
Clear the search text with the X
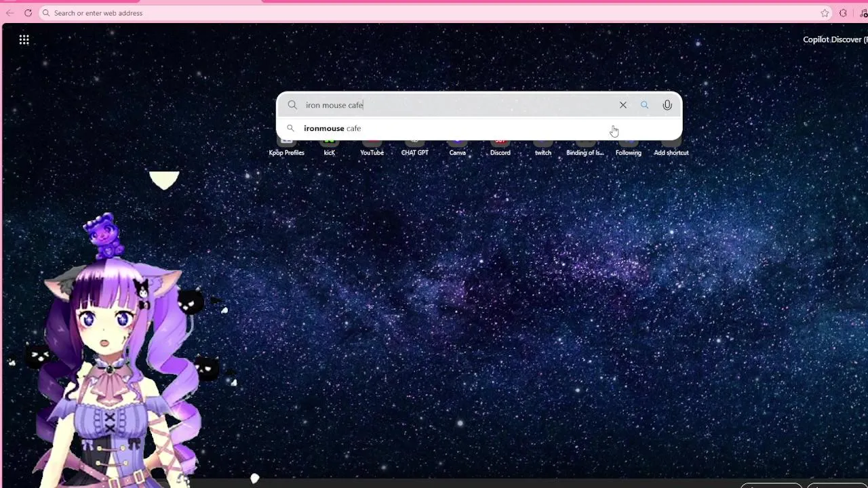(623, 105)
